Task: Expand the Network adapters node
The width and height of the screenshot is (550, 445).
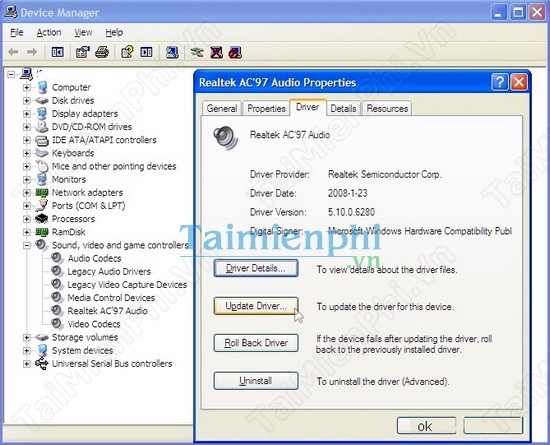Action: 26,193
